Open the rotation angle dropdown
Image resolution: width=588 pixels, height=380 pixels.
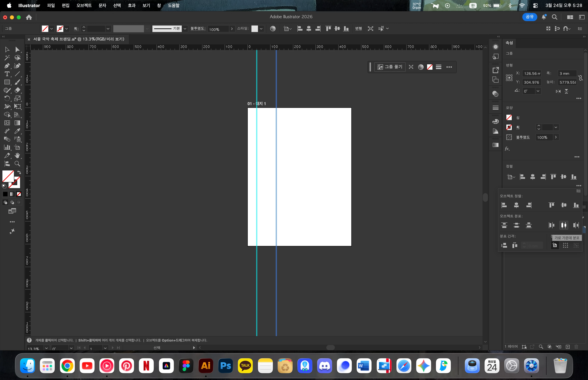click(538, 91)
